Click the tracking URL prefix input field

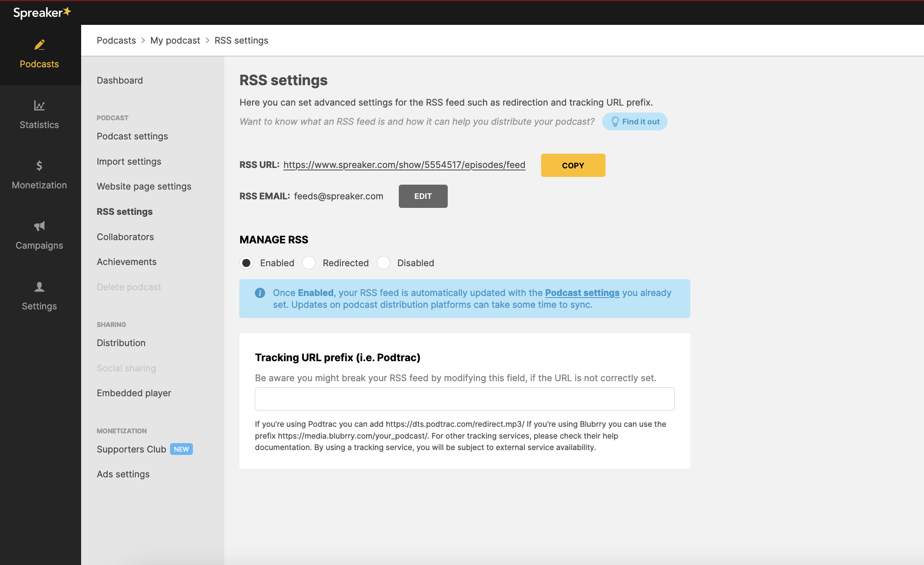point(464,399)
